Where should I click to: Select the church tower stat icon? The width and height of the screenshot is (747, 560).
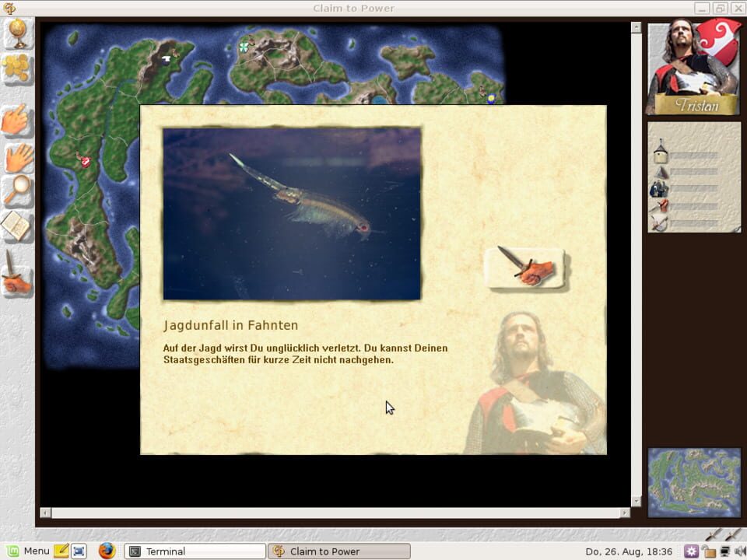click(x=660, y=152)
